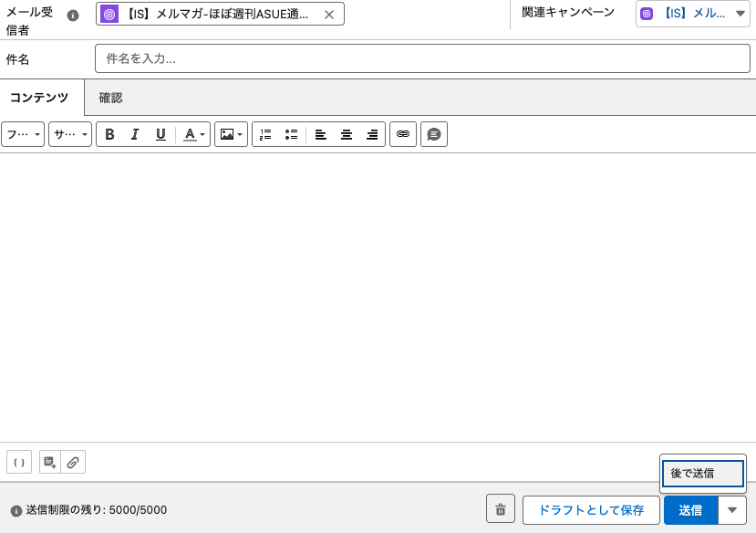This screenshot has width=756, height=533.
Task: Toggle underline text formatting
Action: [161, 134]
